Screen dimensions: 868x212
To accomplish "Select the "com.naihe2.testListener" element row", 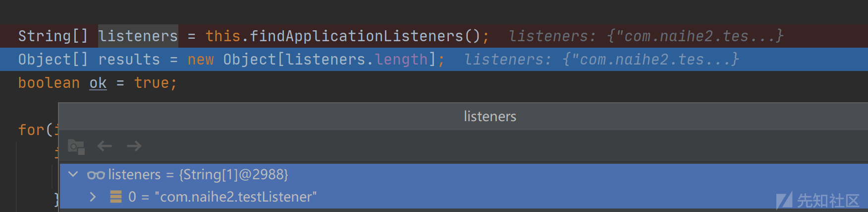I will point(464,197).
